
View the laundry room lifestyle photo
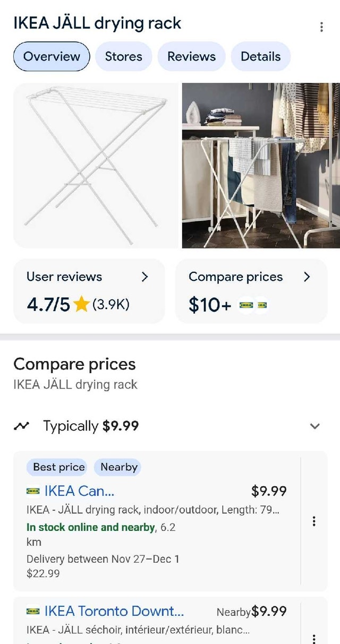coord(261,165)
